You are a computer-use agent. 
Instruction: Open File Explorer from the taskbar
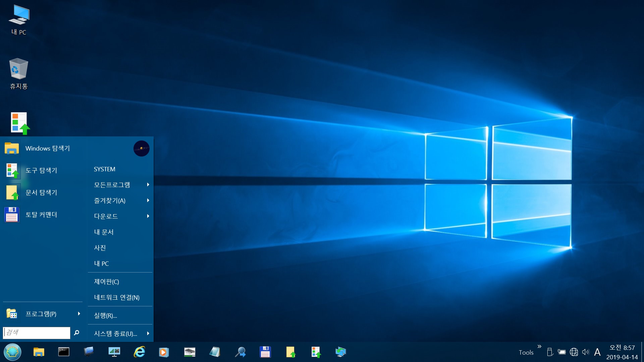39,352
